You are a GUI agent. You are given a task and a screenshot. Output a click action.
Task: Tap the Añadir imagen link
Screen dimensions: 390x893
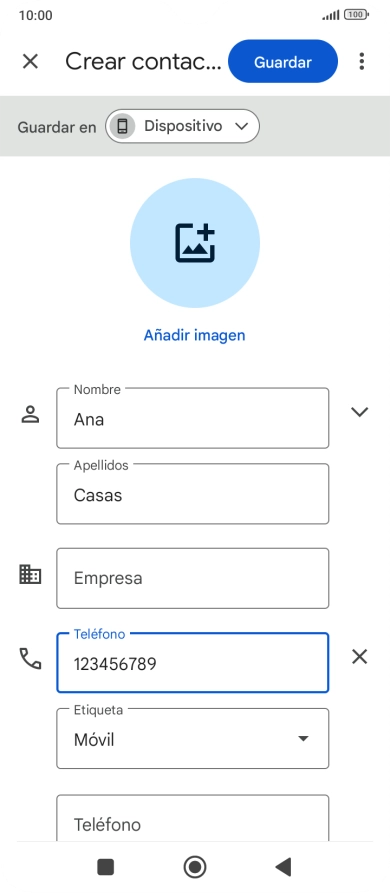point(195,335)
